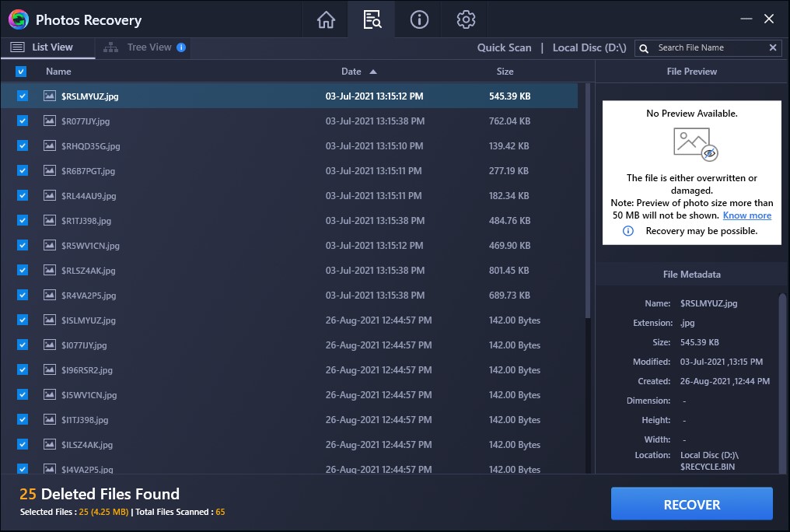790x532 pixels.
Task: Click the Name column header
Action: pyautogui.click(x=58, y=72)
